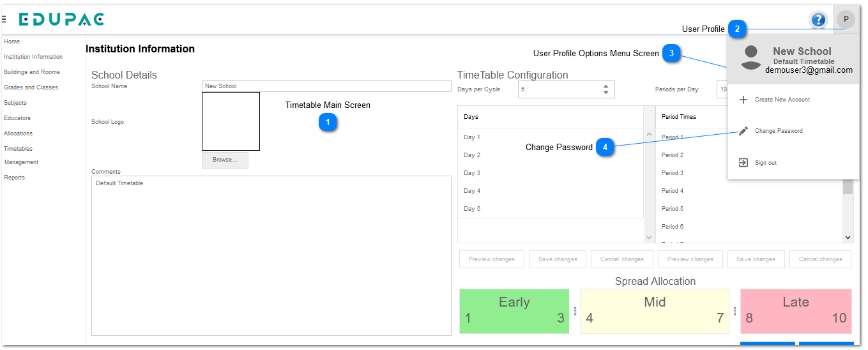Go to Buildings and Rooms
This screenshot has height=350, width=868.
point(32,72)
